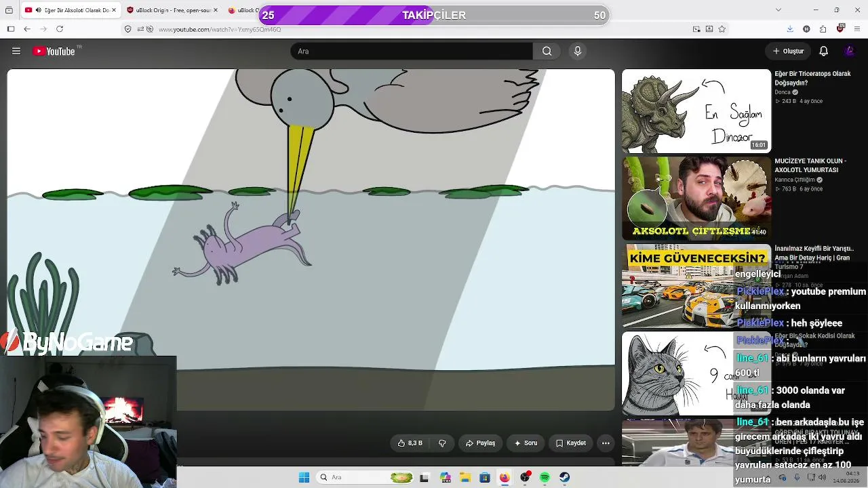This screenshot has height=488, width=868.
Task: Open the YouTube account avatar menu
Action: coord(849,51)
